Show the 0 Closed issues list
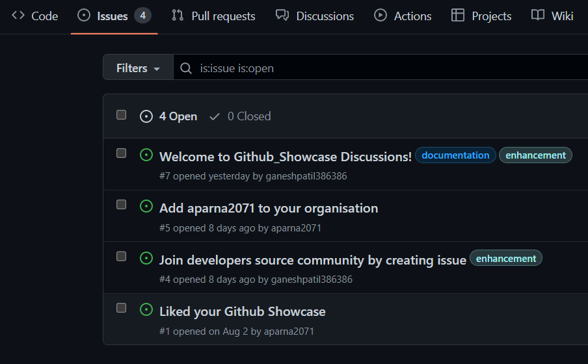Viewport: 588px width, 364px height. point(241,116)
